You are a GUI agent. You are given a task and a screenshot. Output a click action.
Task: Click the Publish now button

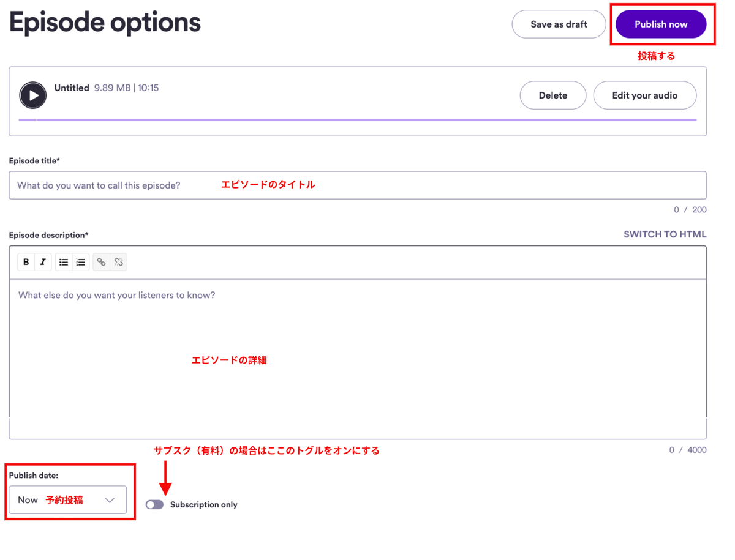[x=661, y=24]
